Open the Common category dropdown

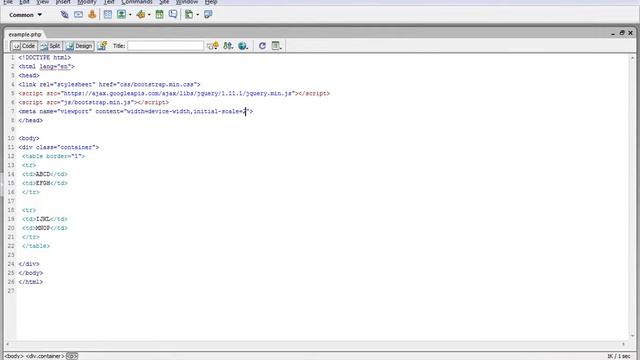pyautogui.click(x=25, y=15)
